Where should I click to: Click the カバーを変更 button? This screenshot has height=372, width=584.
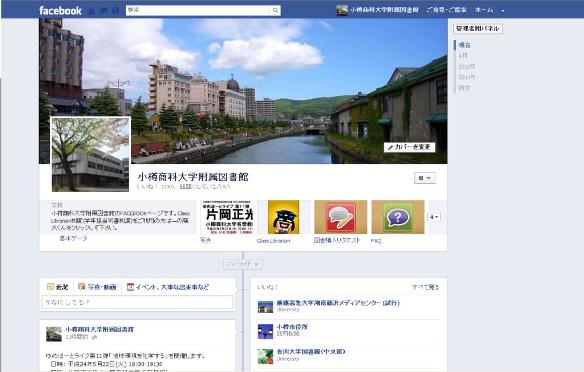(x=409, y=147)
